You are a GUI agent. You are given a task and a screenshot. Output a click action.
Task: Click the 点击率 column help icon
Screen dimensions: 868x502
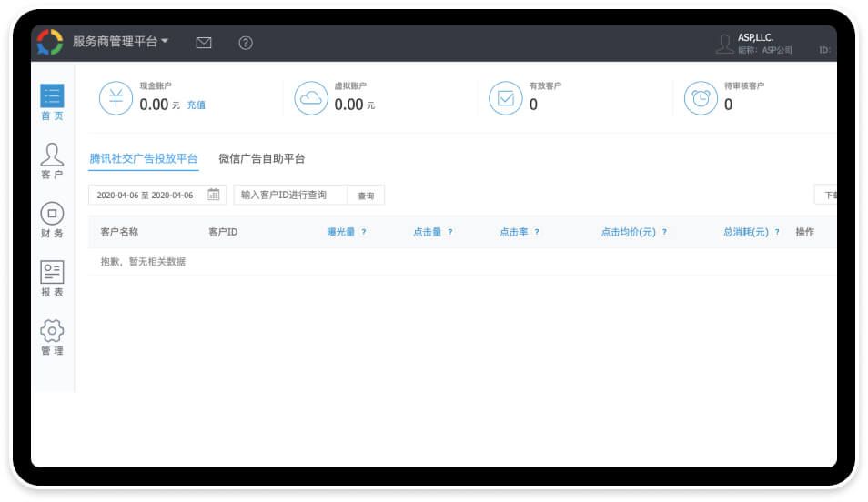[x=537, y=233]
